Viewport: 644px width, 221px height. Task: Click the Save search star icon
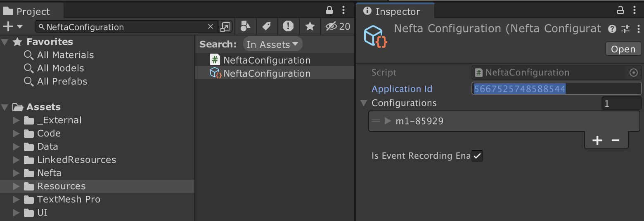coord(310,27)
